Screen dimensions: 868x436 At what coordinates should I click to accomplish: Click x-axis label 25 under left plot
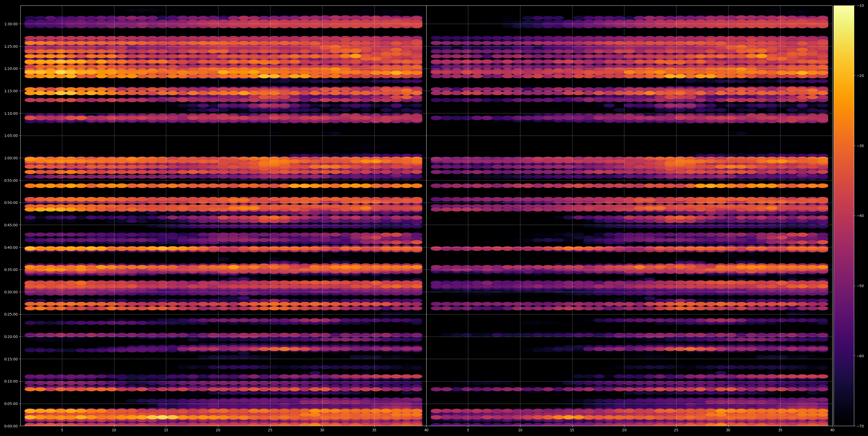coord(270,430)
